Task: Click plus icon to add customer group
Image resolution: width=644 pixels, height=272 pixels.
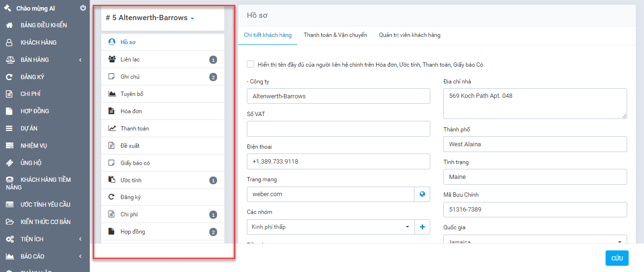Action: (x=422, y=227)
